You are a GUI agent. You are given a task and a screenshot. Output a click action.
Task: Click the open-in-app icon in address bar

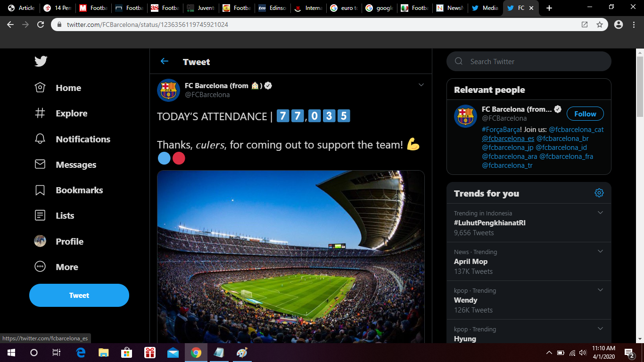(585, 25)
